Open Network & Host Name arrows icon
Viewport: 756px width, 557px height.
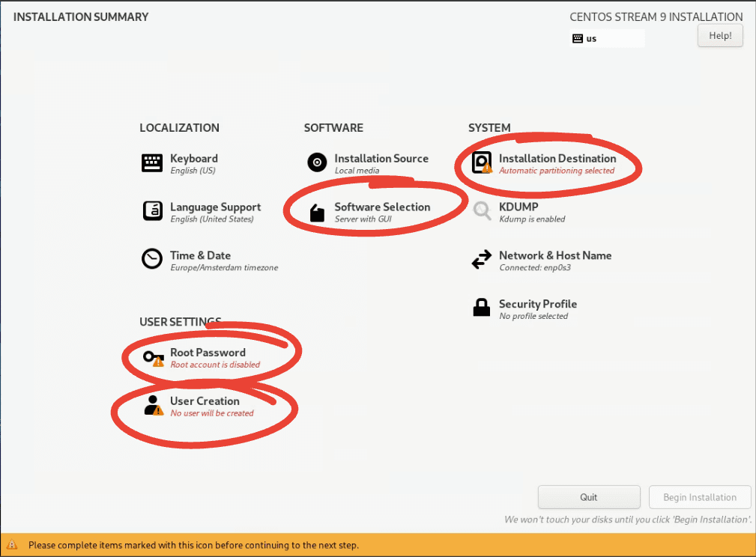tap(482, 259)
